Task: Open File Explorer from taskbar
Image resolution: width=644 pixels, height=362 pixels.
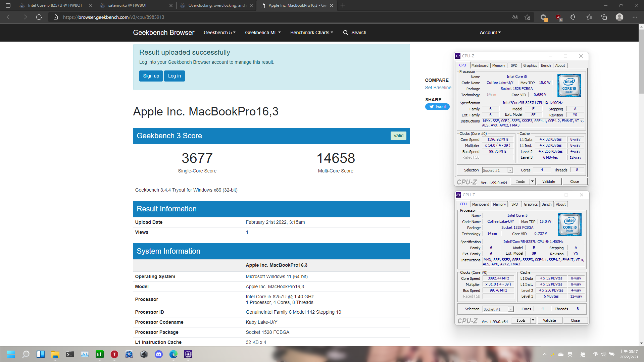Action: [55, 354]
